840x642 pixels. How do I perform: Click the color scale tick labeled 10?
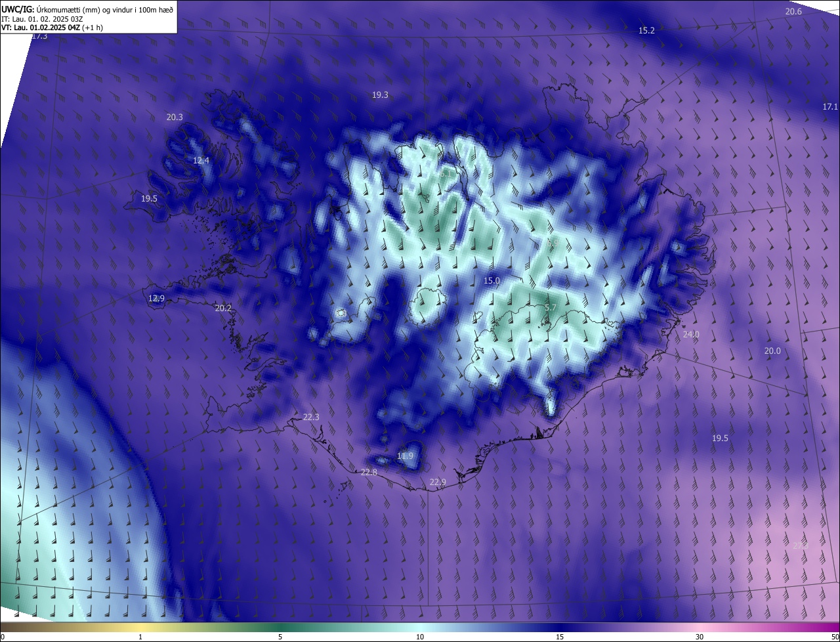point(420,637)
